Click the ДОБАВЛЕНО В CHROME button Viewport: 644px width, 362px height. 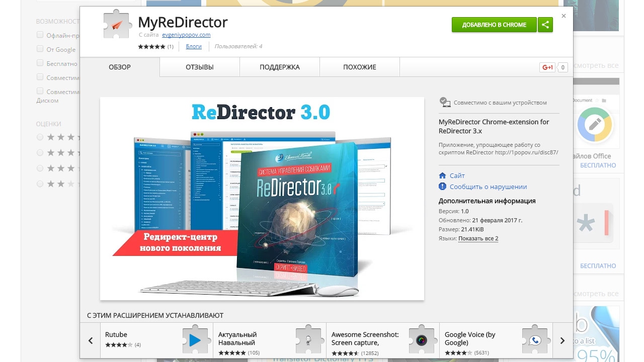tap(494, 25)
